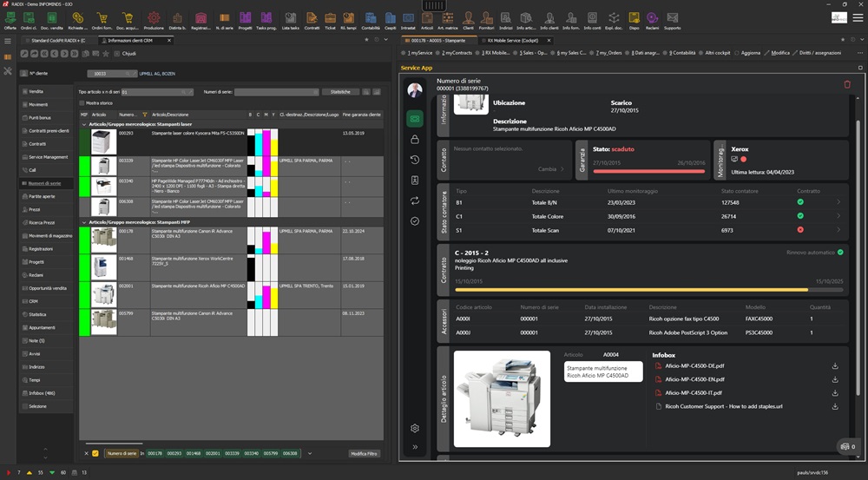Click the red trash icon in Service App
The height and width of the screenshot is (480, 868).
(847, 84)
